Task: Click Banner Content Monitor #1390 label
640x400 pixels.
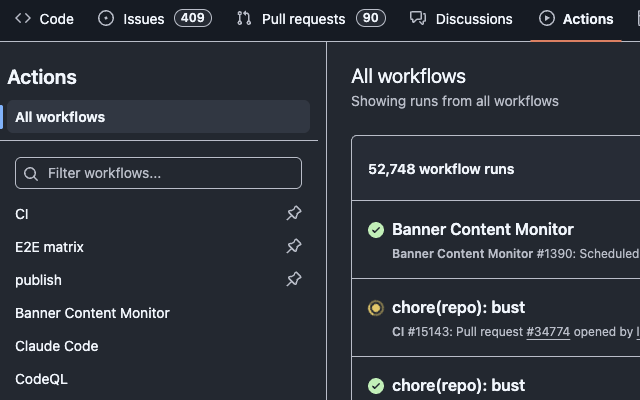Action: [484, 254]
